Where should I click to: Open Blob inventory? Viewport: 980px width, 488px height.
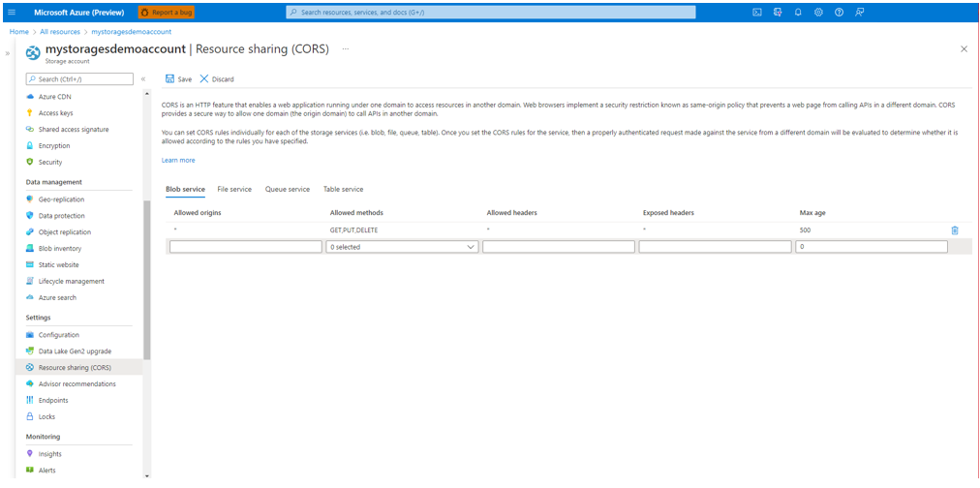click(x=60, y=248)
